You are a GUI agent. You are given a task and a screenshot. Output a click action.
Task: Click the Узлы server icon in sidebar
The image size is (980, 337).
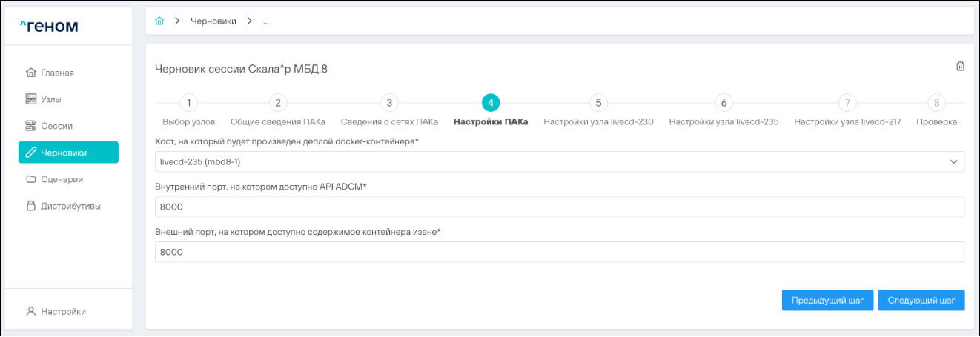pyautogui.click(x=30, y=99)
